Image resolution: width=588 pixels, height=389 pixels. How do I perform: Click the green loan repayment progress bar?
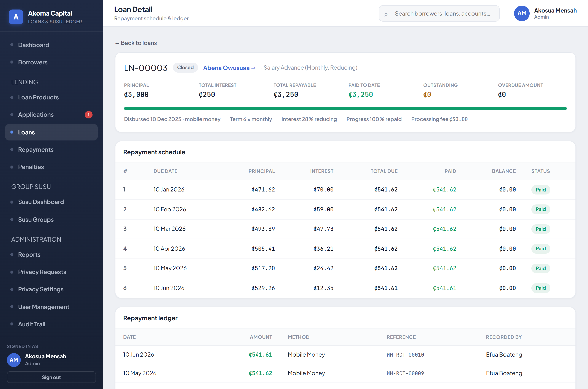[x=345, y=108]
